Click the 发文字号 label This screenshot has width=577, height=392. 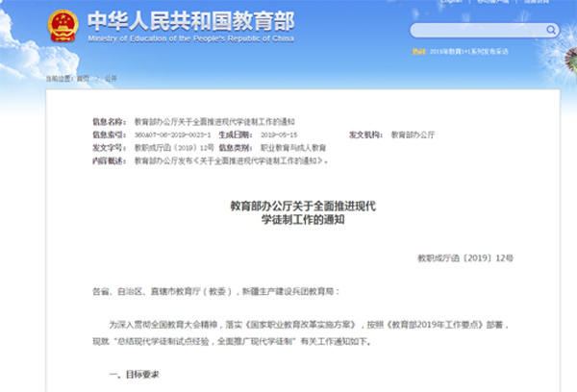(x=109, y=148)
